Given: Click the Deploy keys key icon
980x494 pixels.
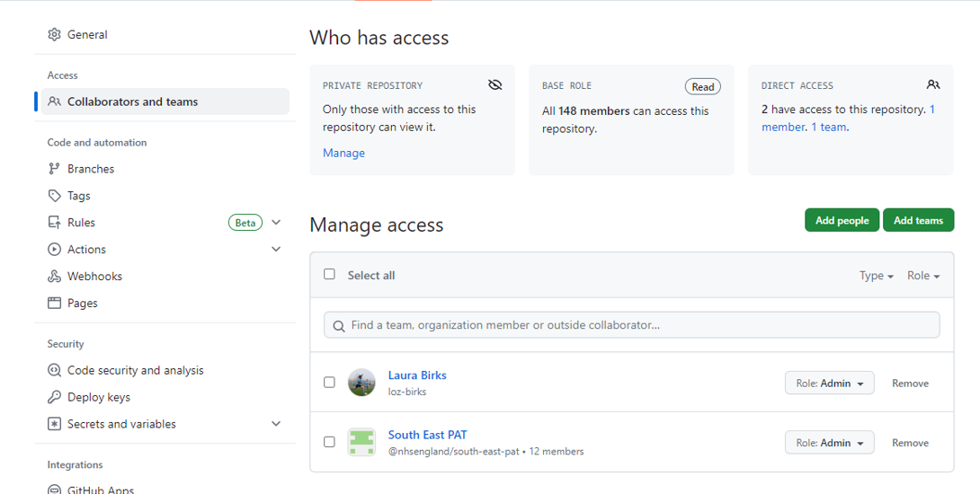Looking at the screenshot, I should click(x=54, y=397).
